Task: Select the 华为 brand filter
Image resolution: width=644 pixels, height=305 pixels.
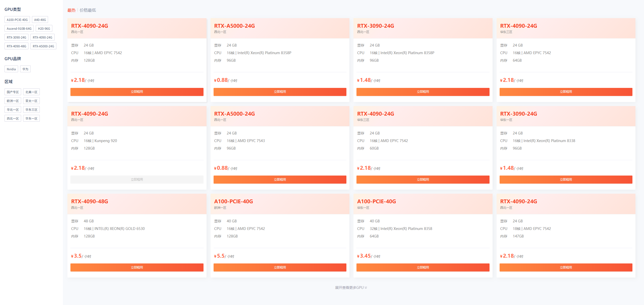Action: 25,69
